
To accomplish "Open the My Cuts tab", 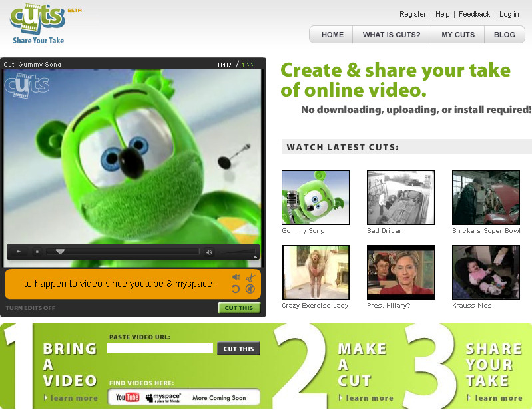I will coord(458,35).
